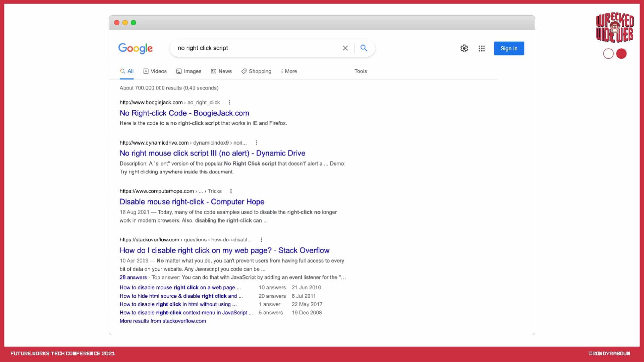Click the Google logo
Viewport: 644px width, 362px height.
(x=136, y=48)
